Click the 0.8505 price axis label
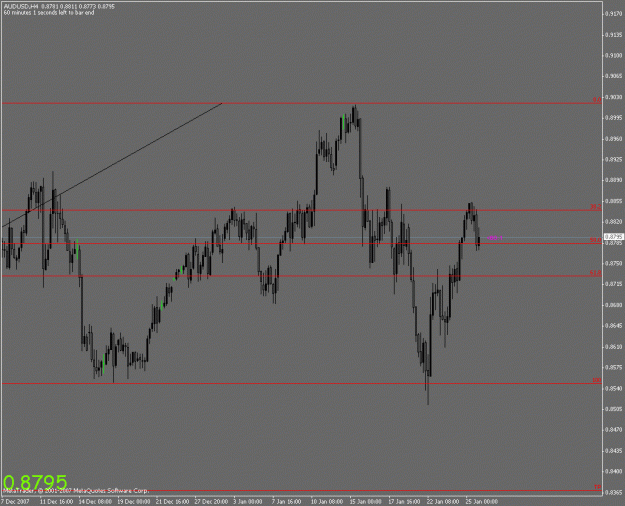The image size is (625, 506). click(614, 409)
